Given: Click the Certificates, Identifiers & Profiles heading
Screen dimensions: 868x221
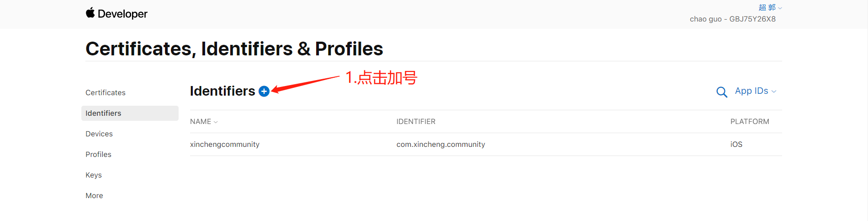Looking at the screenshot, I should 234,49.
